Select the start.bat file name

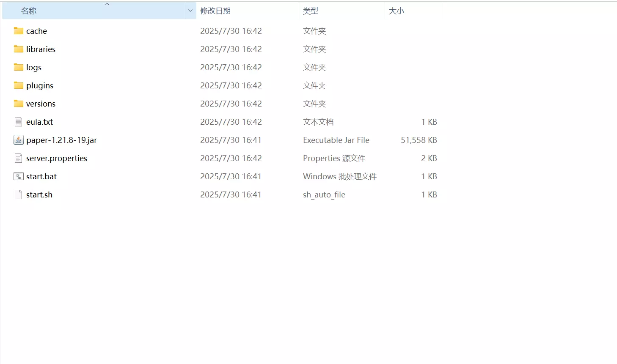point(41,176)
